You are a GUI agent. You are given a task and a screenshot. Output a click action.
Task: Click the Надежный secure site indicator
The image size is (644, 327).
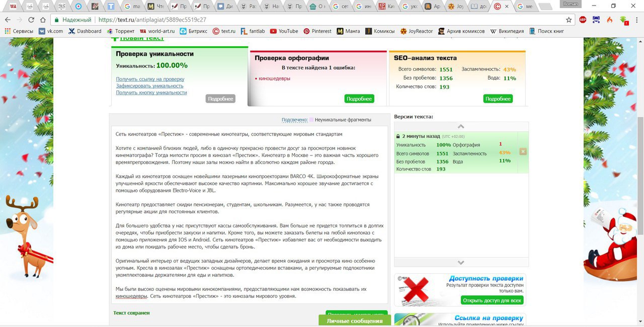[x=72, y=20]
